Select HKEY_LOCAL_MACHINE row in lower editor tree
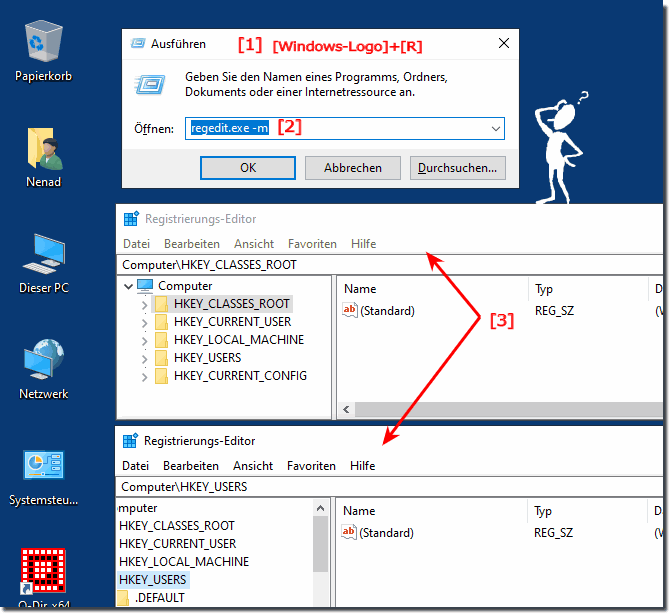This screenshot has height=614, width=670. pos(184,561)
